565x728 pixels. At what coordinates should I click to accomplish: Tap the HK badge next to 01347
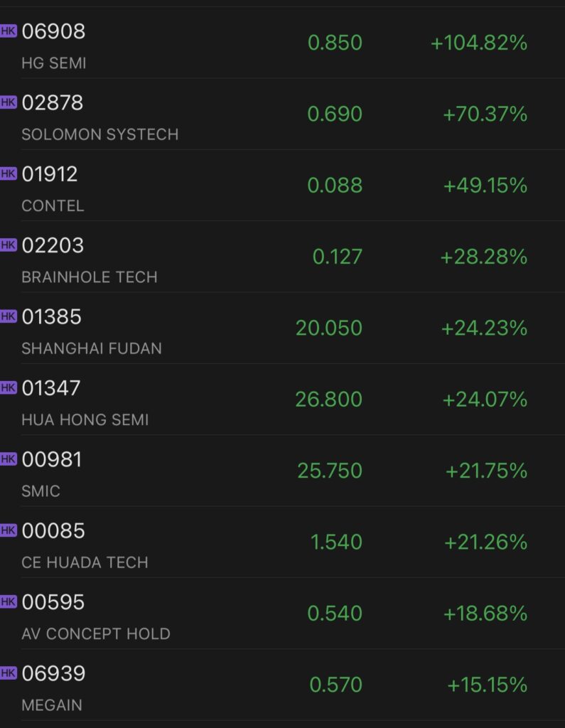[x=8, y=387]
